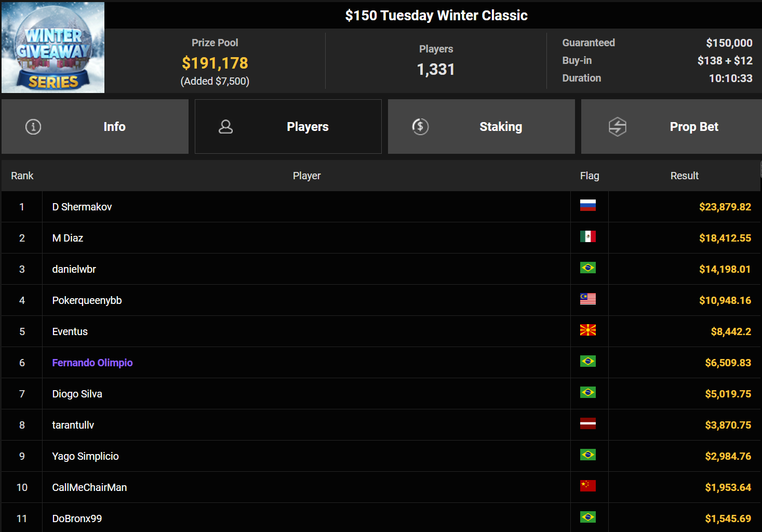Click the North Macedonia flag for Eventus

[587, 330]
